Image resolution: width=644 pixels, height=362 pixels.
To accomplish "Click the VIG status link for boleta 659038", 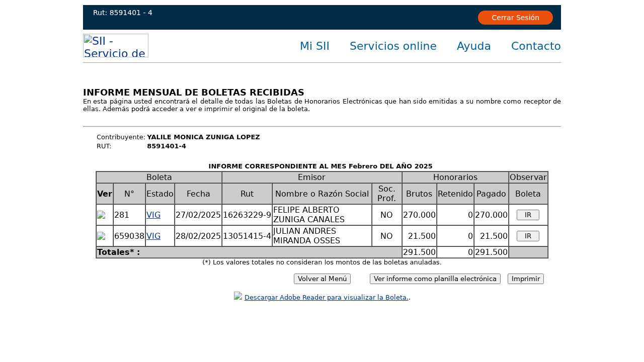I will (153, 236).
